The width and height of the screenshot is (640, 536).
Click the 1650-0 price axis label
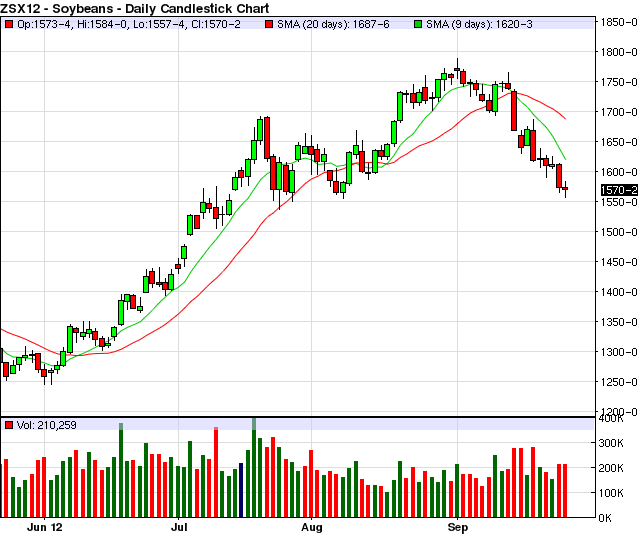(619, 142)
